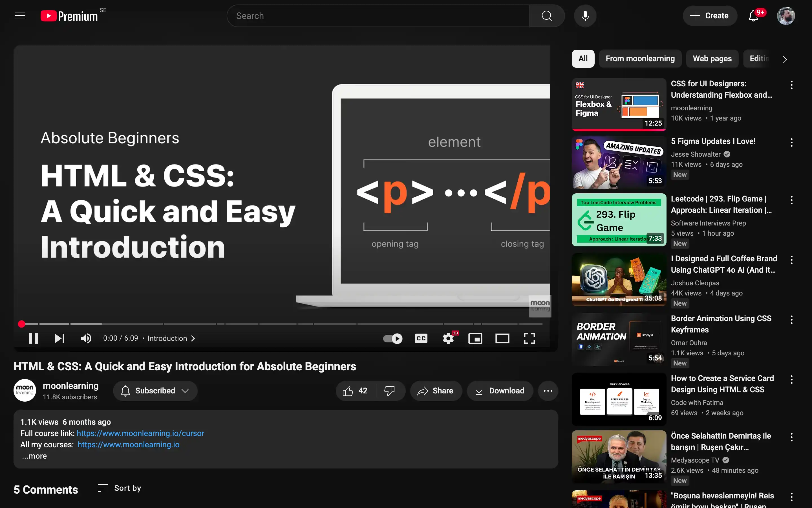Start voice search with microphone
The image size is (812, 508).
point(585,16)
